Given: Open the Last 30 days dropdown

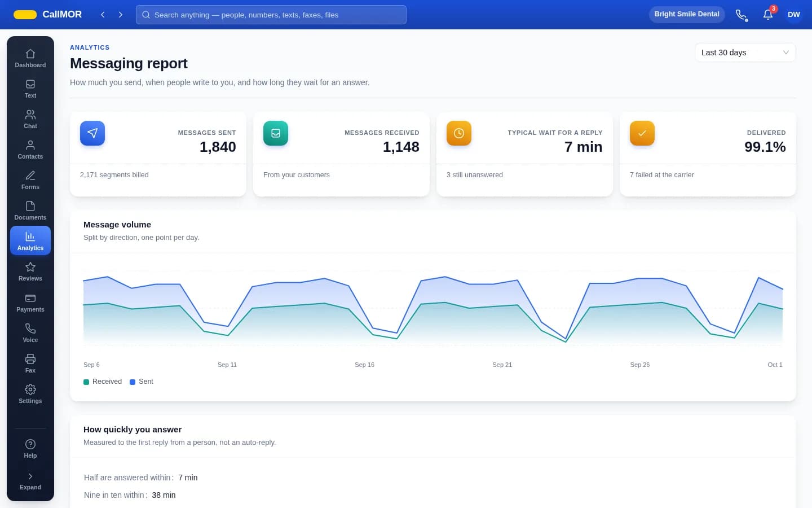Looking at the screenshot, I should pos(745,52).
